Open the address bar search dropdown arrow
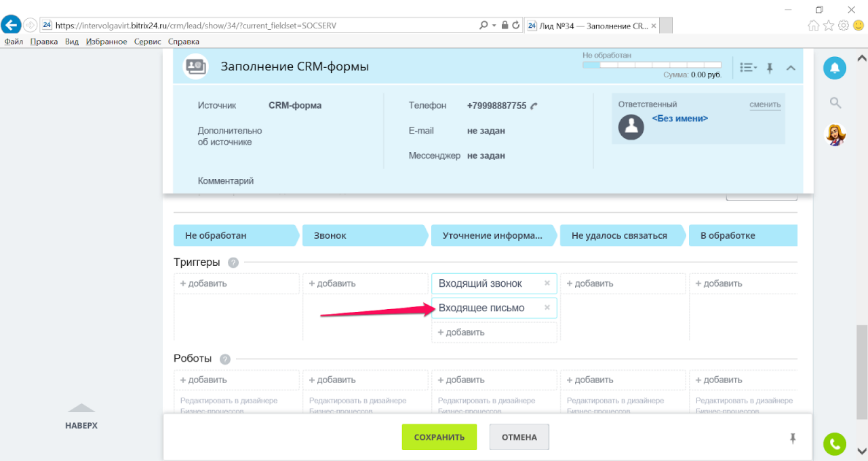This screenshot has height=461, width=868. tap(494, 26)
